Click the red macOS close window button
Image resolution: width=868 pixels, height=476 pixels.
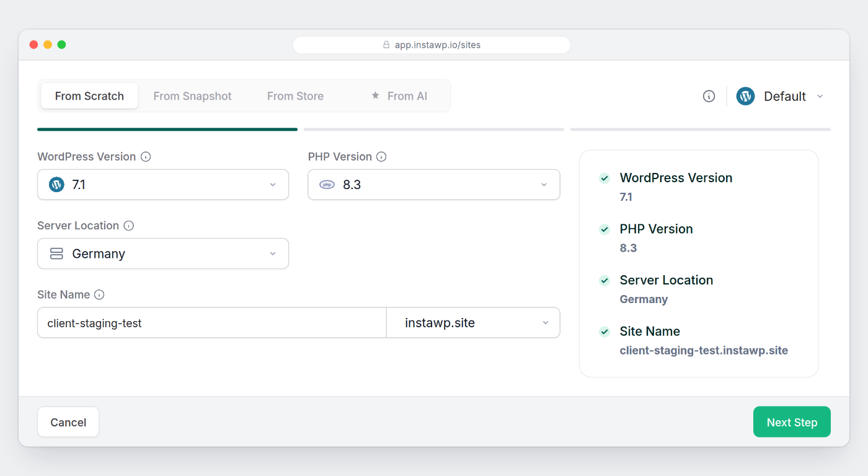pos(33,45)
